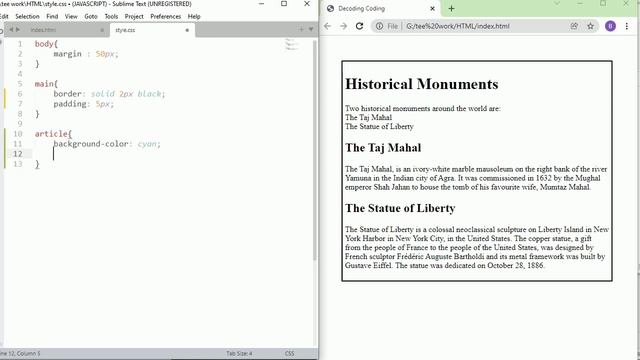
Task: Click the unsaved dot on style.css tab
Action: click(x=187, y=30)
